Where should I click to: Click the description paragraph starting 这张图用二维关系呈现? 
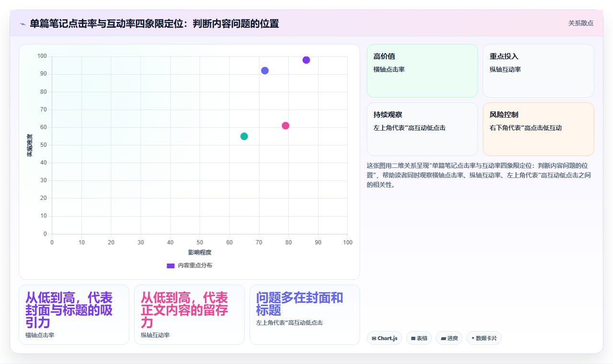pyautogui.click(x=479, y=175)
